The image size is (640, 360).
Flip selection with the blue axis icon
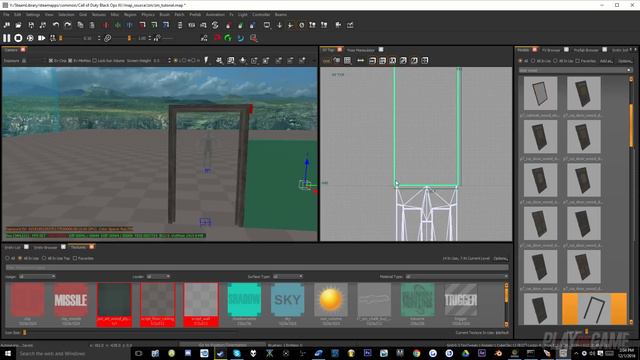point(129,25)
